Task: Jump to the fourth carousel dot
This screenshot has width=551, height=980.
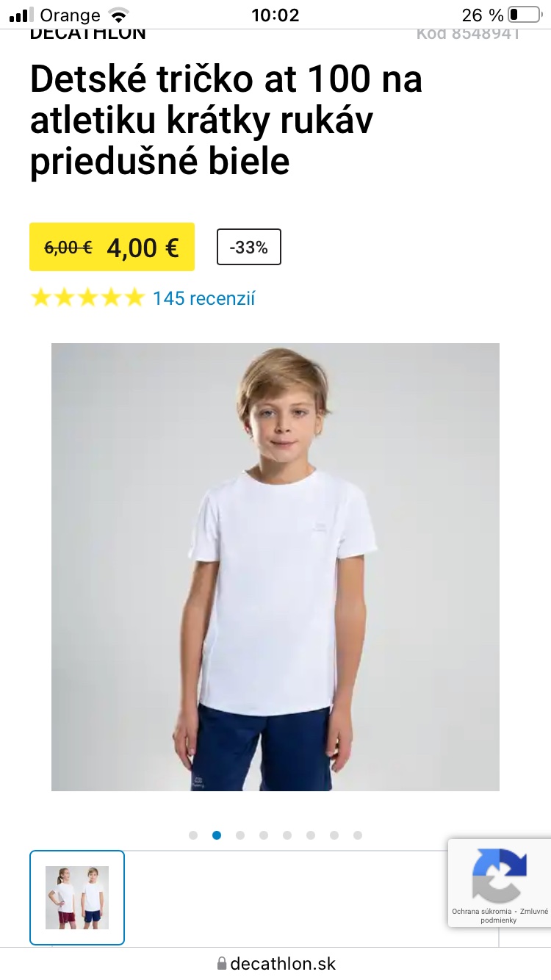Action: pyautogui.click(x=264, y=835)
